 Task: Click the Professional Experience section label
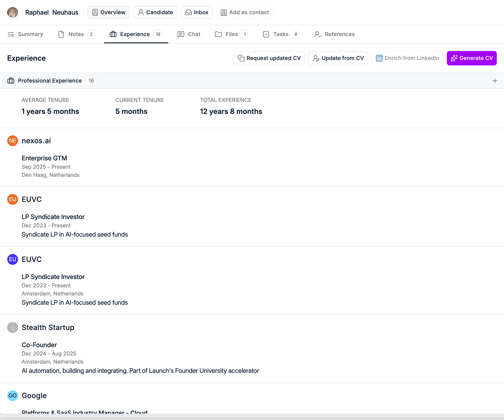pyautogui.click(x=50, y=81)
